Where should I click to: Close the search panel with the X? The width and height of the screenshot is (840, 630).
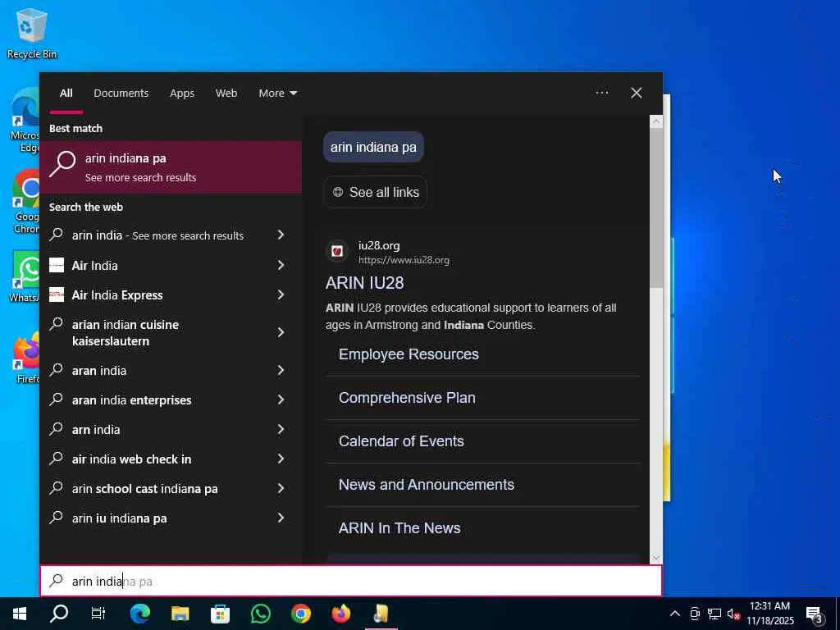click(x=637, y=93)
